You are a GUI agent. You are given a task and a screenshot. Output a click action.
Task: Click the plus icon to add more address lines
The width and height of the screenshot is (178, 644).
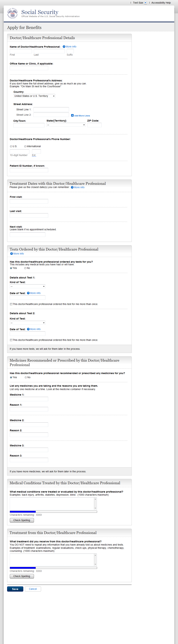(x=72, y=116)
